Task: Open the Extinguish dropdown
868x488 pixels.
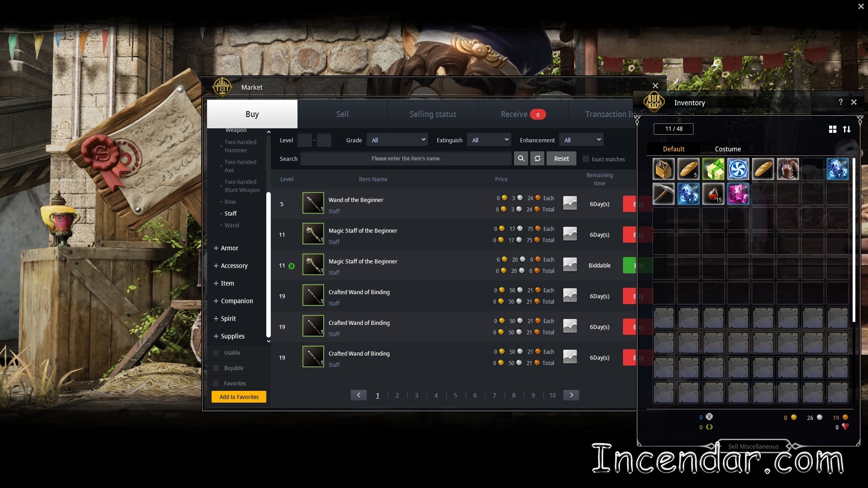Action: 489,140
